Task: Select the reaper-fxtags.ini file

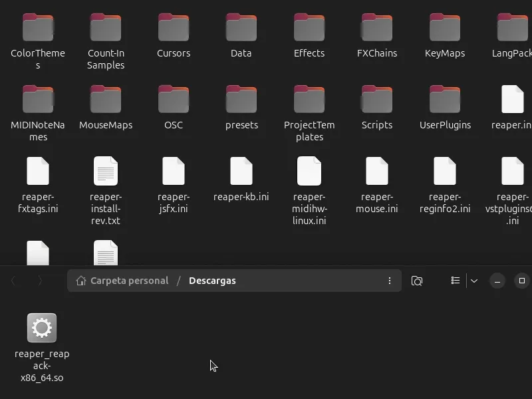Action: tap(38, 171)
